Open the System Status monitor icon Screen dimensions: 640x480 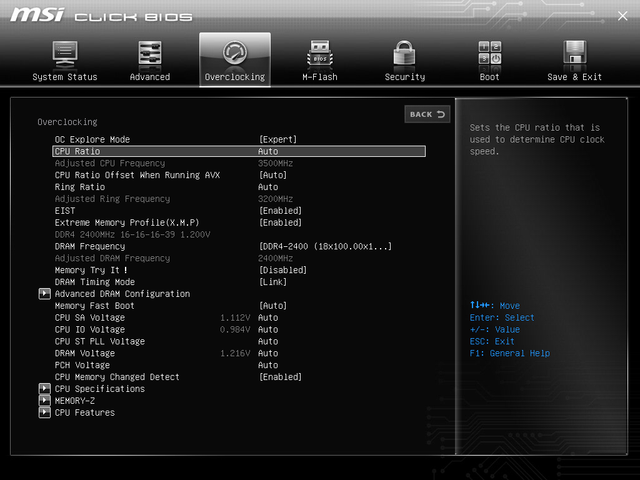[x=65, y=54]
